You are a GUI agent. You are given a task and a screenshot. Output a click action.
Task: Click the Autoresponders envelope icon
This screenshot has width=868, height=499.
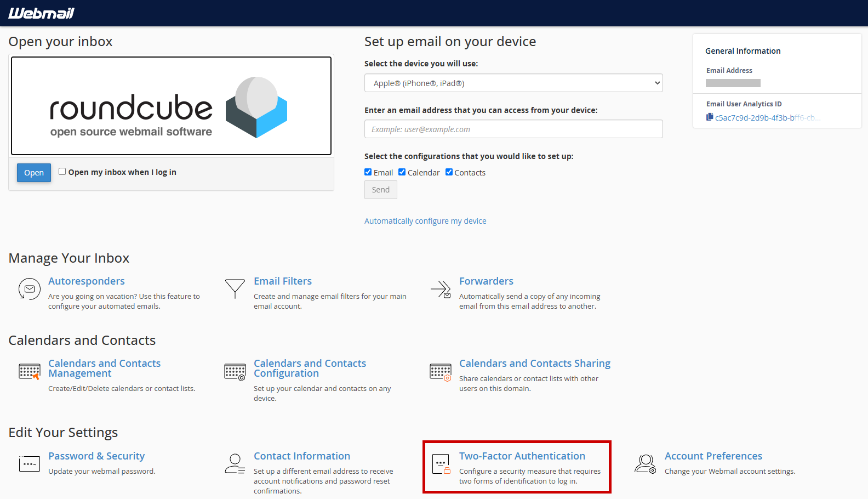click(29, 289)
